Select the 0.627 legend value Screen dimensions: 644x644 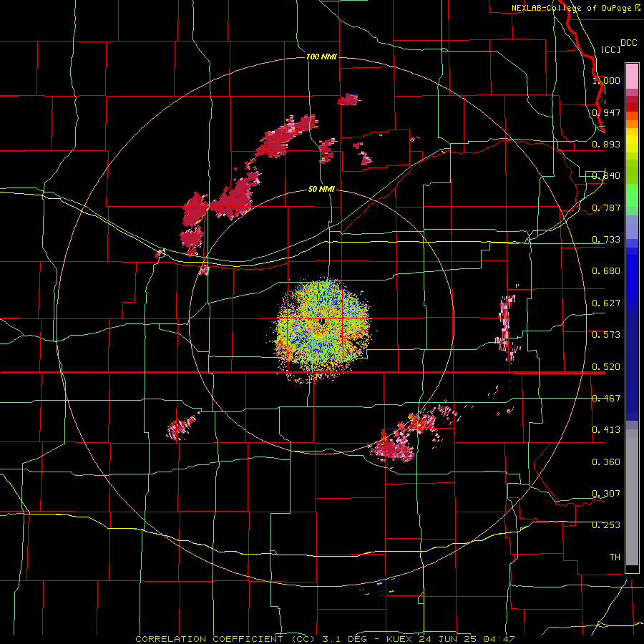(x=606, y=303)
